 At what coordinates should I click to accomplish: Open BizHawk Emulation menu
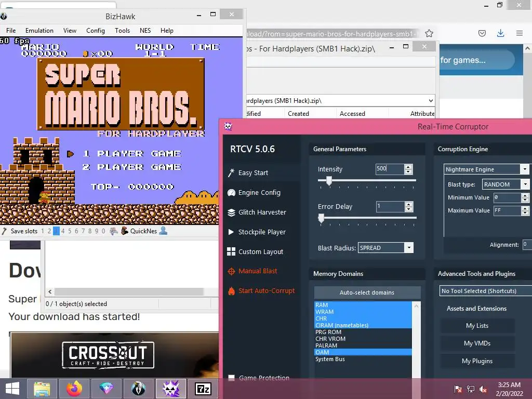pos(39,31)
